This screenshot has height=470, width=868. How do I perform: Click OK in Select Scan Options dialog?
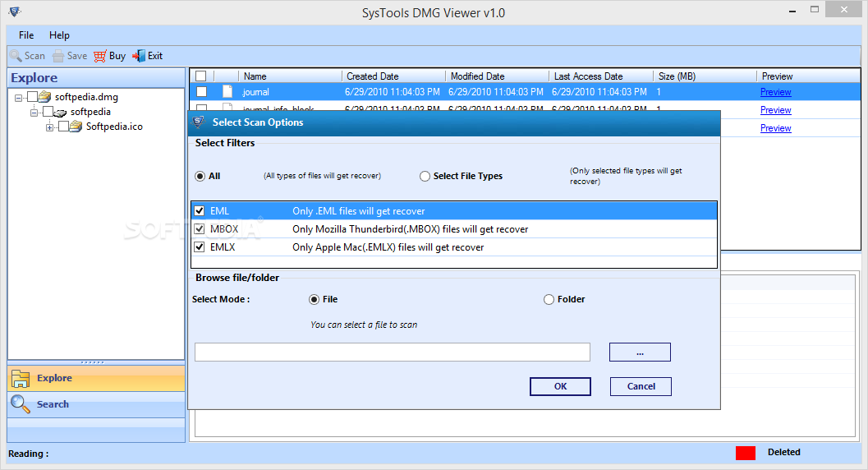pos(560,386)
